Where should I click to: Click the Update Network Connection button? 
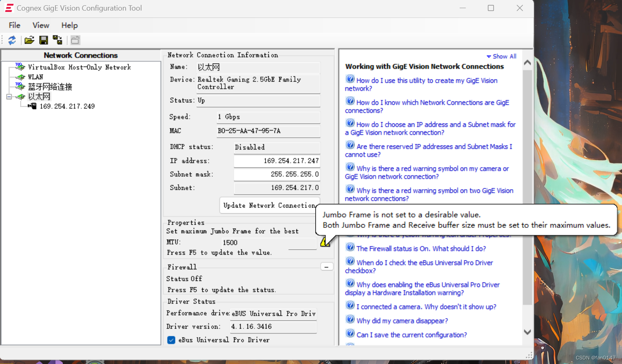(270, 205)
